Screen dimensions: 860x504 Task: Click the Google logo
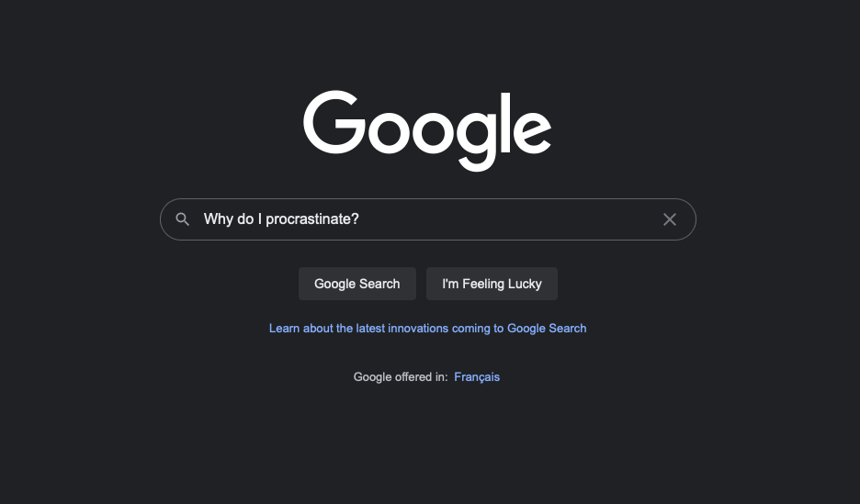coord(427,130)
